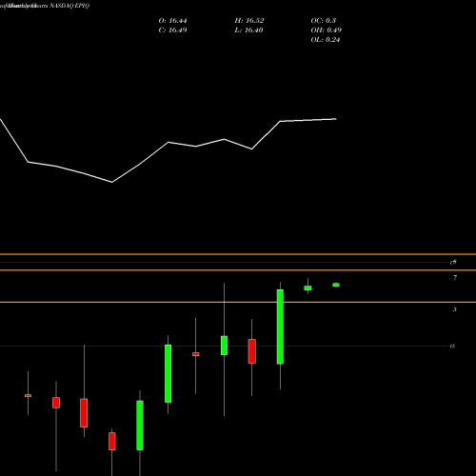Select the lowest red candlestick on chart
The height and width of the screenshot is (476, 476).
[112, 441]
